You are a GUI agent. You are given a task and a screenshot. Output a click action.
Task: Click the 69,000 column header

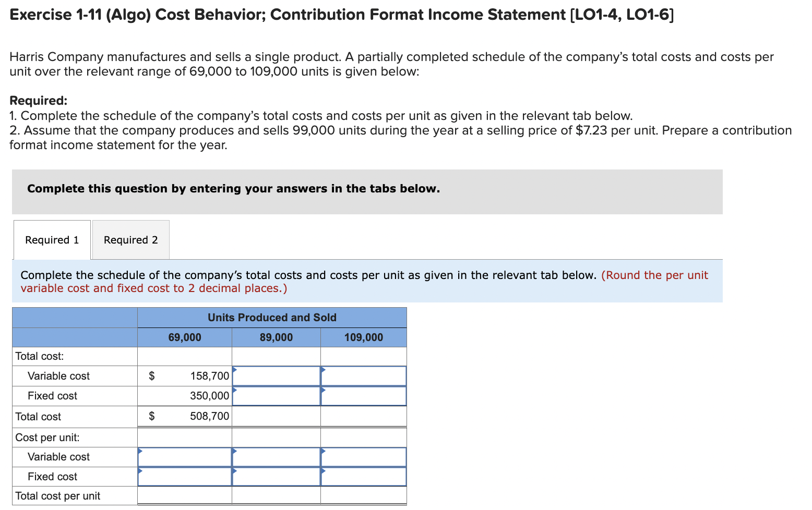184,337
